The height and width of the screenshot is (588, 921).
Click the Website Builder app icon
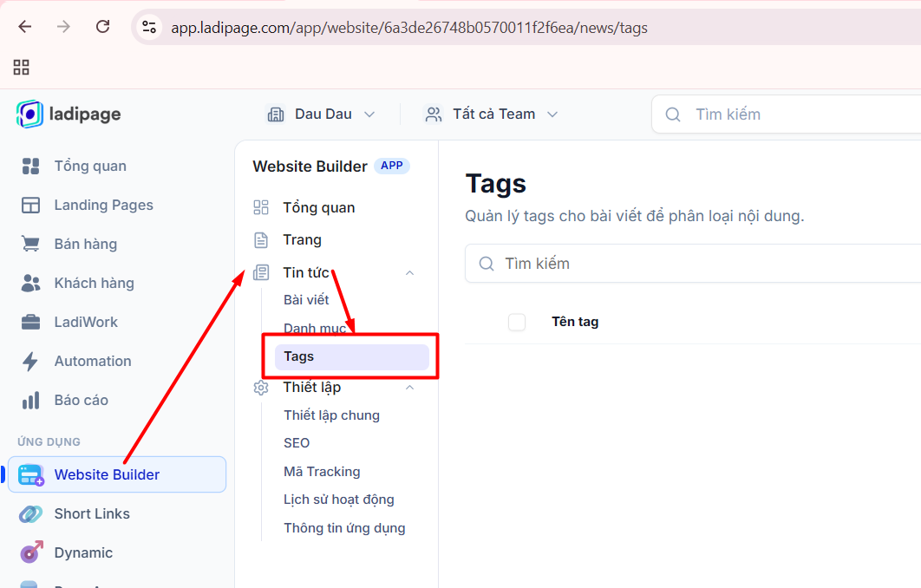click(31, 474)
